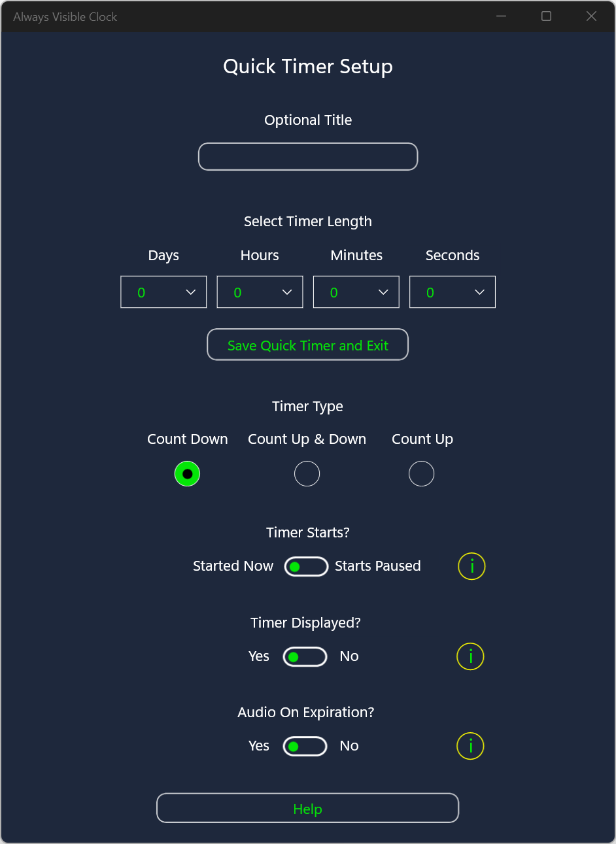Viewport: 616px width, 844px height.
Task: Expand the Seconds dropdown
Action: click(x=453, y=292)
